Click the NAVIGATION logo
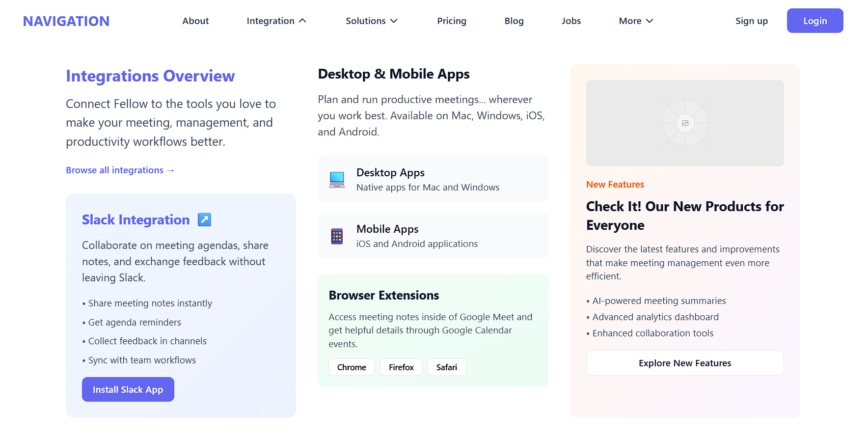868x437 pixels. pyautogui.click(x=66, y=21)
